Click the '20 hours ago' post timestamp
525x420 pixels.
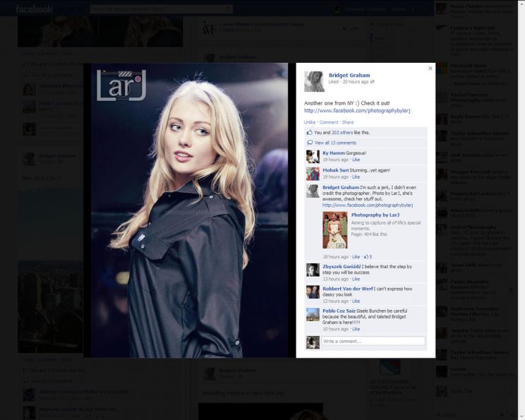pos(355,82)
